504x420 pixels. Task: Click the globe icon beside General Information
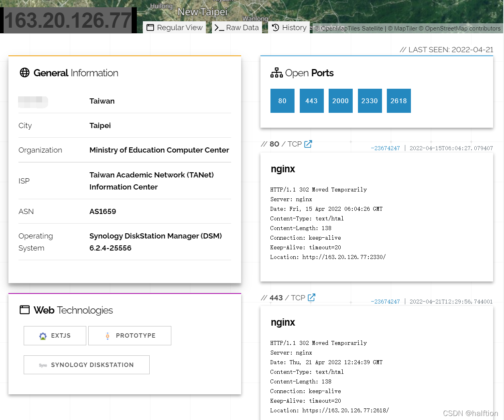[x=25, y=73]
